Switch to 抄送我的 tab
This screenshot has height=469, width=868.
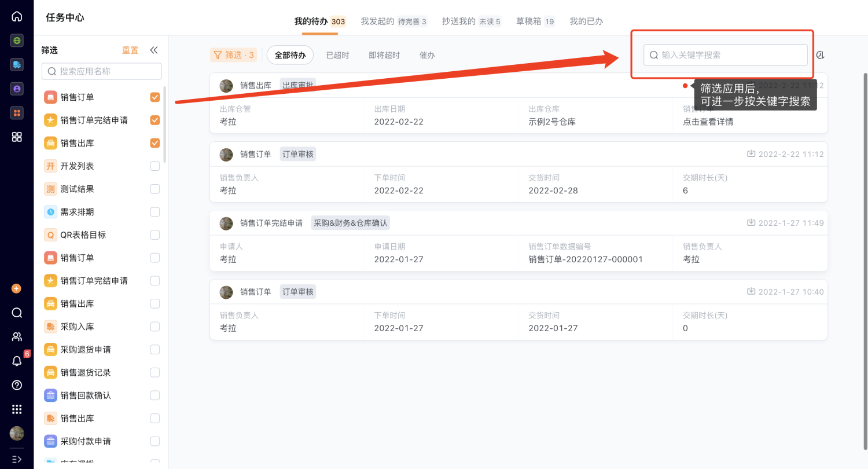[x=472, y=21]
